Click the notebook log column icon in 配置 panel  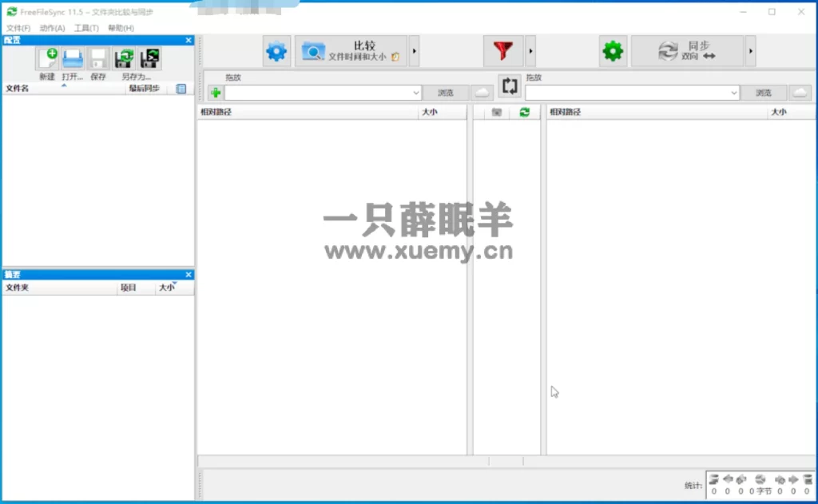(x=181, y=89)
